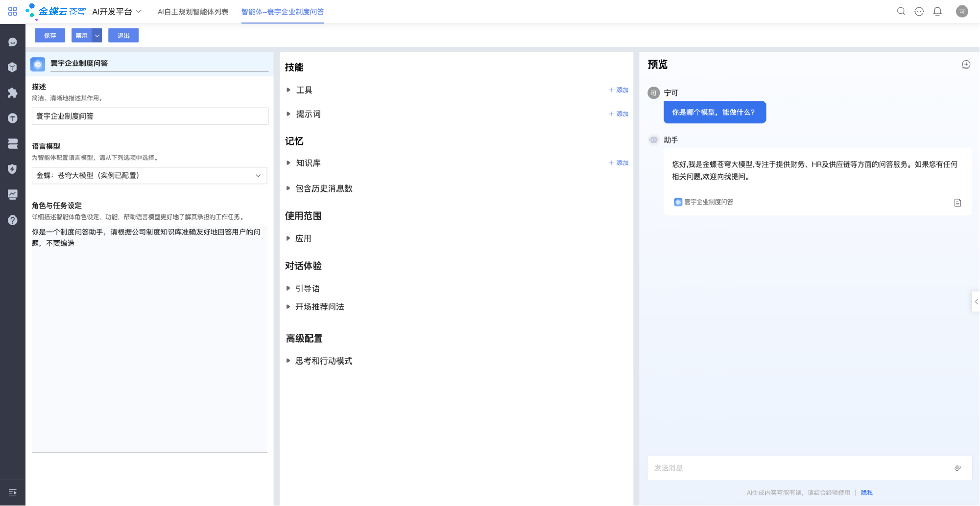This screenshot has height=506, width=980.
Task: Add a tool via 添加 link
Action: (619, 90)
